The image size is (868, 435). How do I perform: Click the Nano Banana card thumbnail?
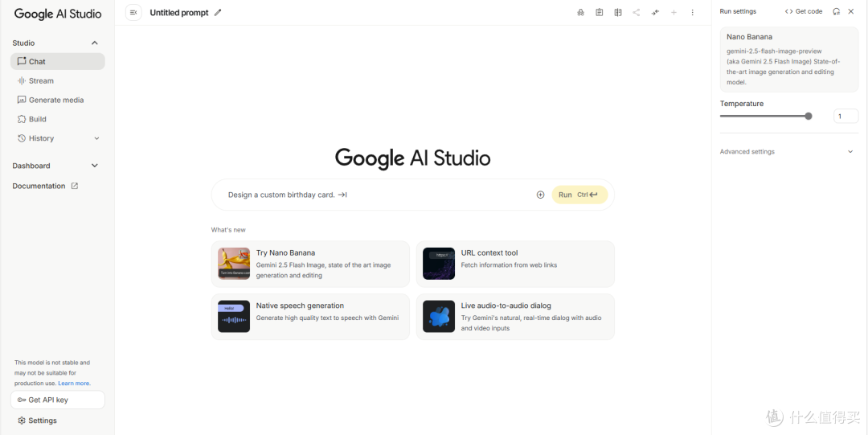(x=234, y=263)
